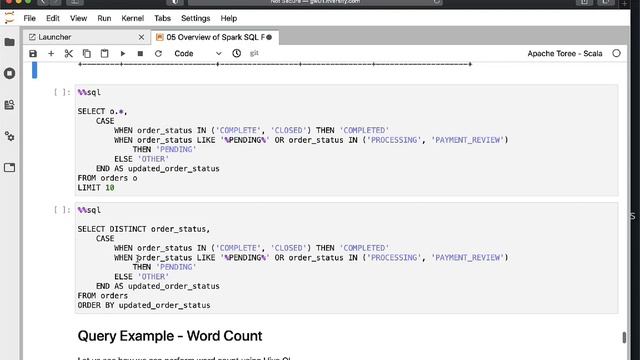Screen dimensions: 640x360
Task: Click the browser address bar
Action: (x=315, y=2)
